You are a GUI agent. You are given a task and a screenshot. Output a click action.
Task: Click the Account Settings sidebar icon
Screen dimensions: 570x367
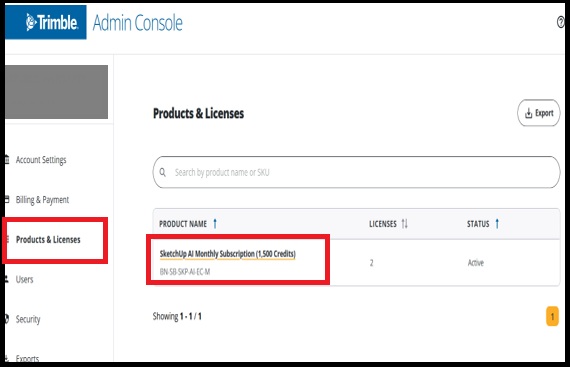7,160
